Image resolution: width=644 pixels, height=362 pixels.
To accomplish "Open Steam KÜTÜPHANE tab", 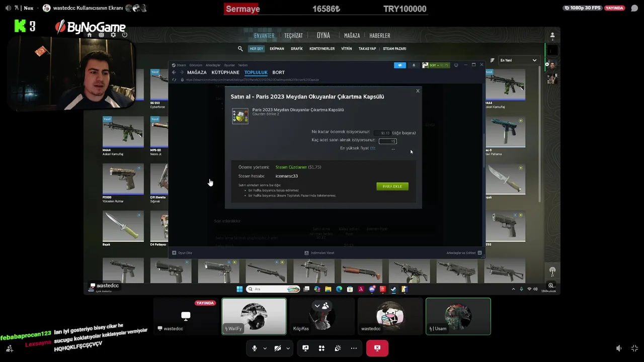I will [225, 72].
